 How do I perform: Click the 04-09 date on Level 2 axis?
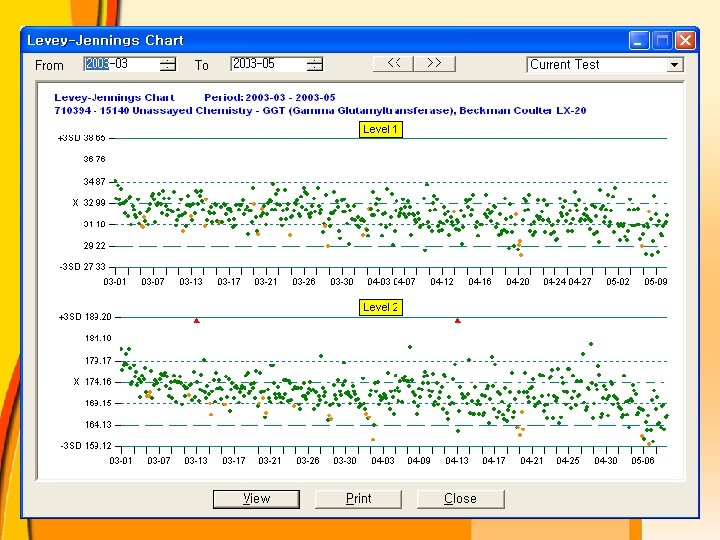point(419,461)
